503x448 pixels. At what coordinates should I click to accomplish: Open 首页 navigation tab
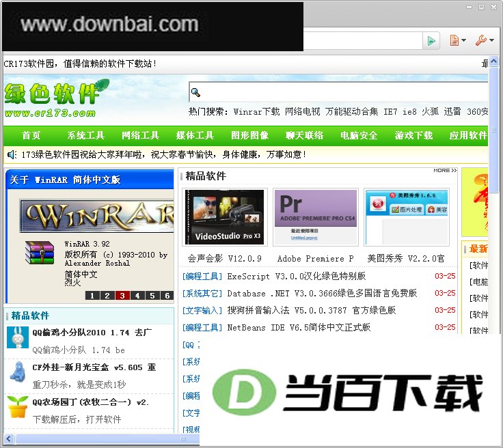pos(31,135)
